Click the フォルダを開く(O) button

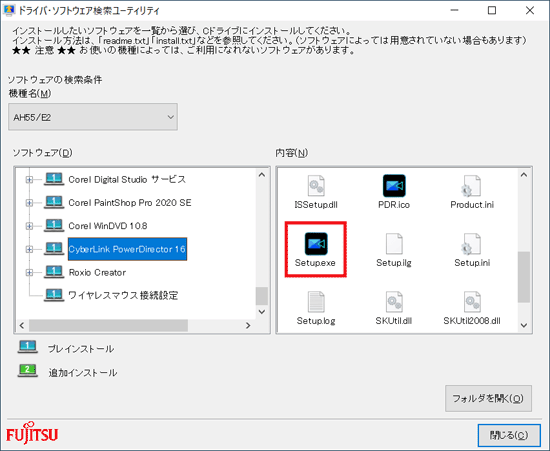[488, 398]
